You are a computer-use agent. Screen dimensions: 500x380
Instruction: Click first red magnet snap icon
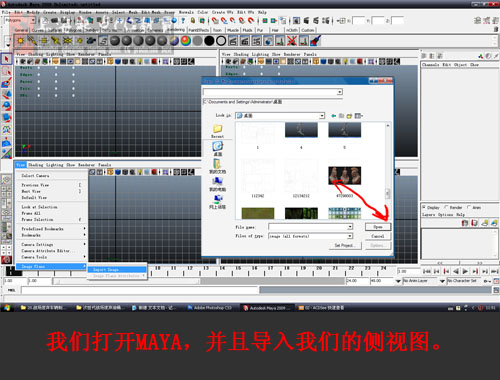(215, 21)
